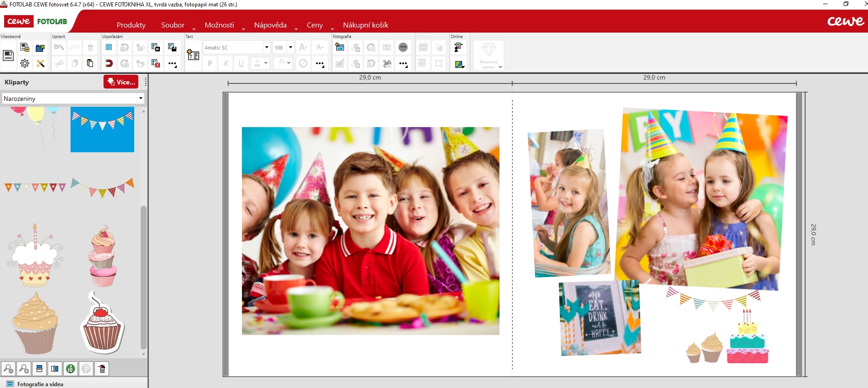
Task: Toggle the grid display icon
Action: pyautogui.click(x=109, y=47)
